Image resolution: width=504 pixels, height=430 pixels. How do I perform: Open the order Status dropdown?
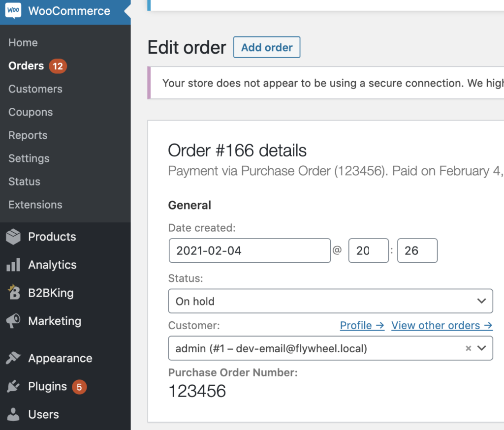tap(330, 301)
